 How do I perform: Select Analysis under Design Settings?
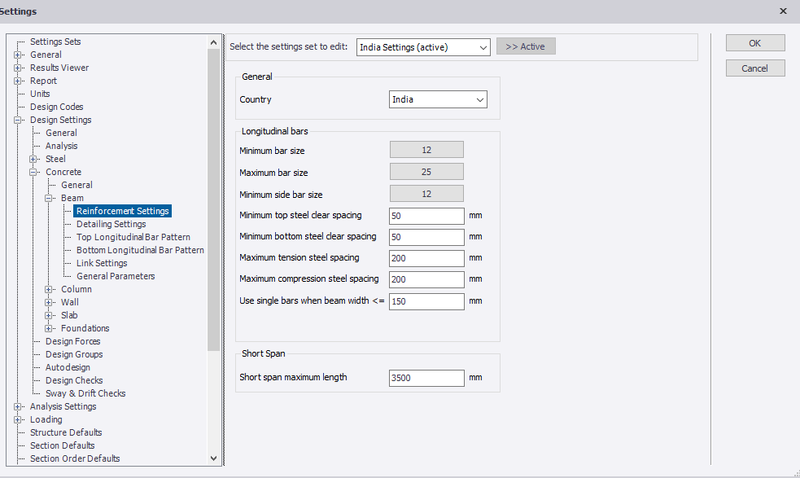61,146
